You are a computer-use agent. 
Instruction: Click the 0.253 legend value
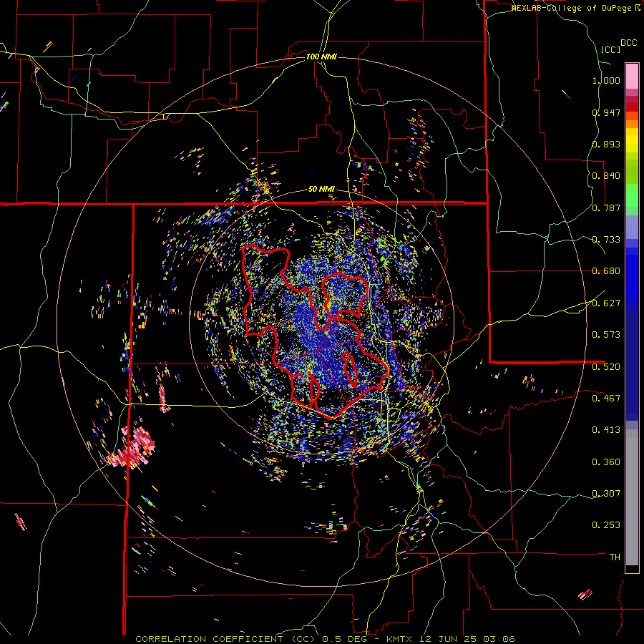[606, 525]
